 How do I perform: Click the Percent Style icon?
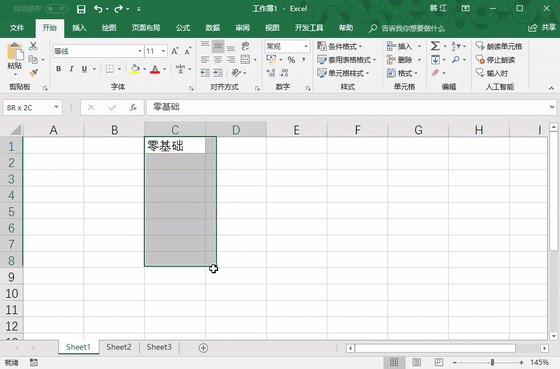pyautogui.click(x=291, y=60)
